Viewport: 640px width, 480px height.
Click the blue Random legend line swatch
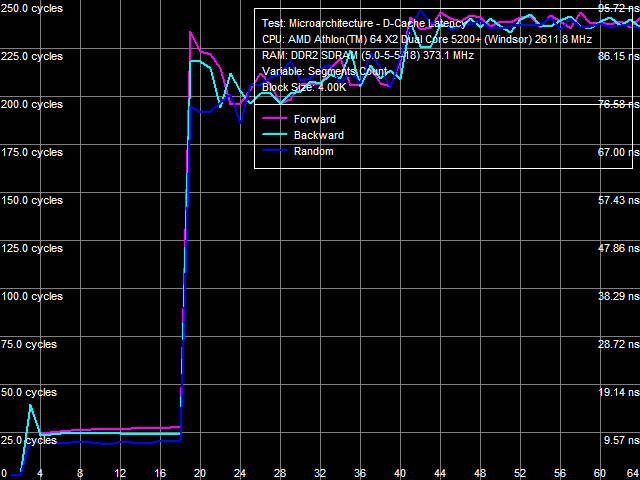pos(273,151)
